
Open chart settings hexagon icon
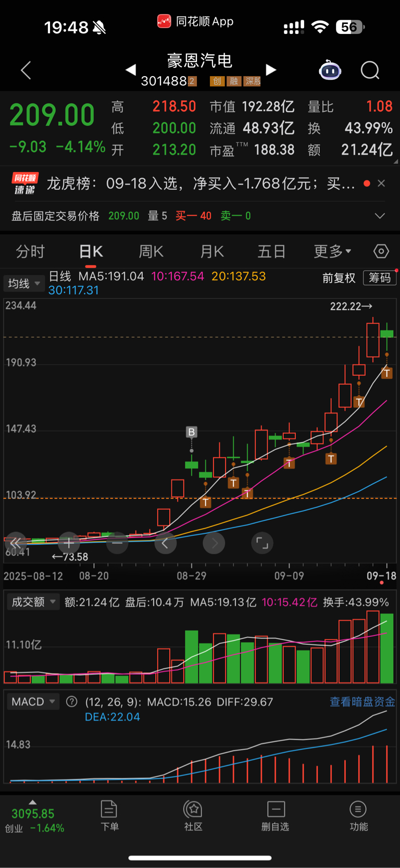click(x=381, y=251)
